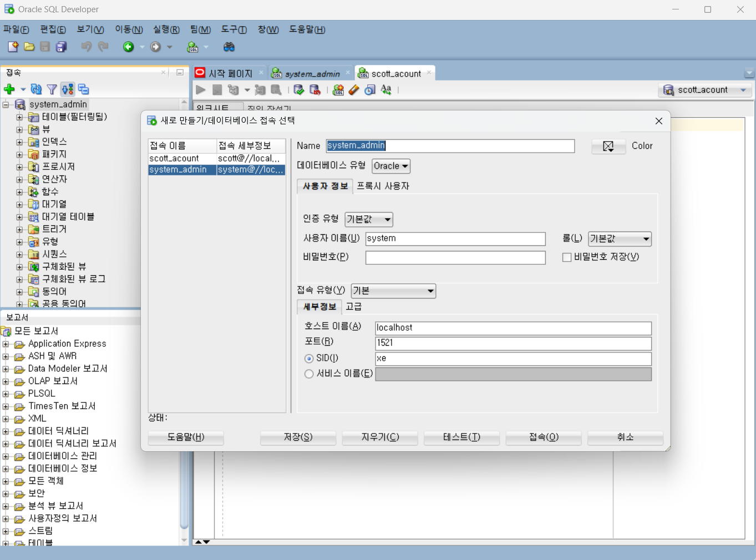The width and height of the screenshot is (756, 560).
Task: Select the scott_acount row in connection list
Action: (x=217, y=159)
